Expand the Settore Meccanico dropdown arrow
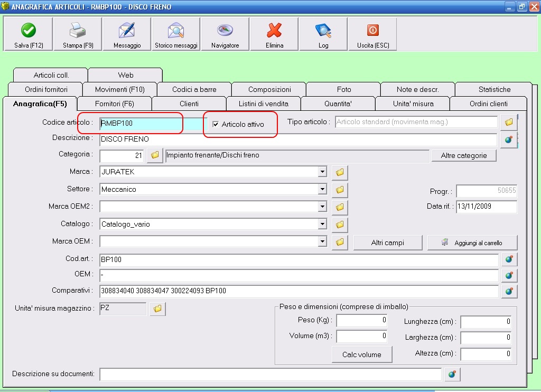 (322, 189)
